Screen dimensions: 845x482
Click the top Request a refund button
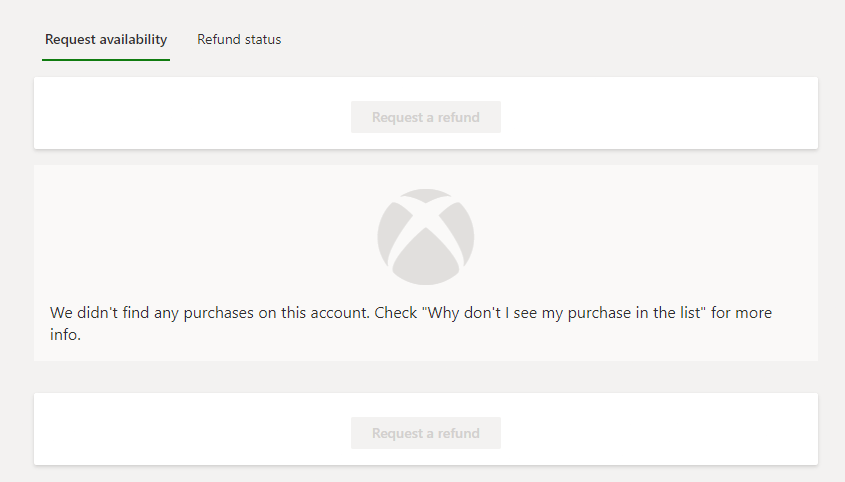click(x=426, y=117)
